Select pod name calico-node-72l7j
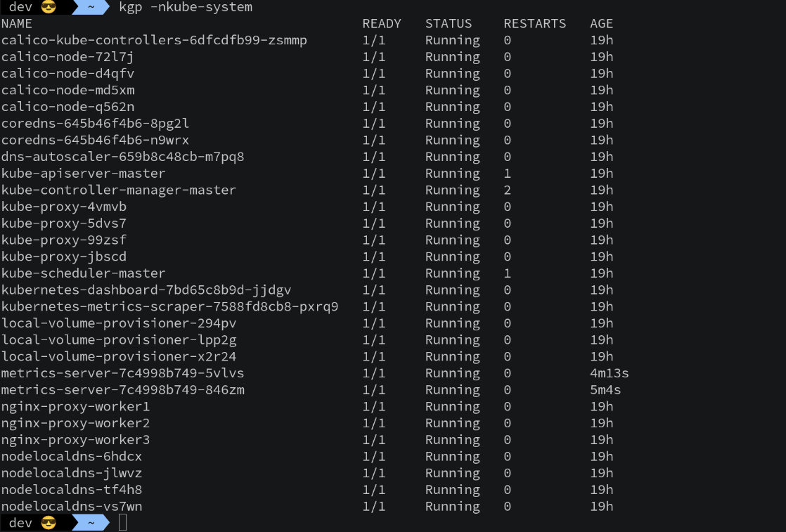The height and width of the screenshot is (532, 786). (67, 57)
